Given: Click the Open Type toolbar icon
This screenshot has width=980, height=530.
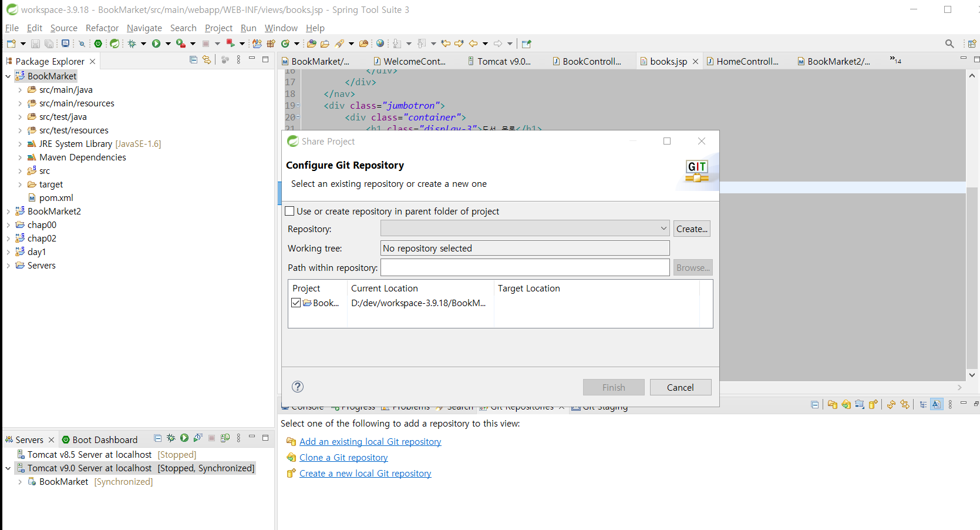Looking at the screenshot, I should 311,43.
